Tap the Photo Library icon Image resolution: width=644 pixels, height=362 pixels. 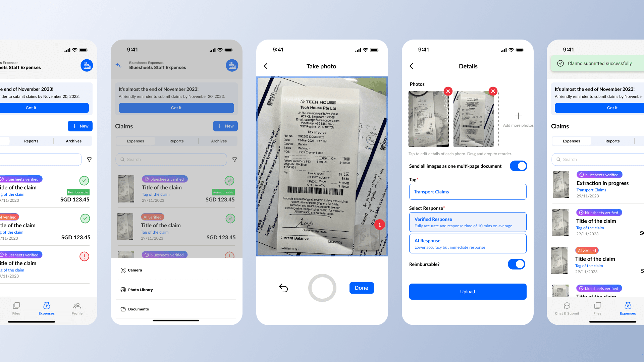pyautogui.click(x=123, y=290)
